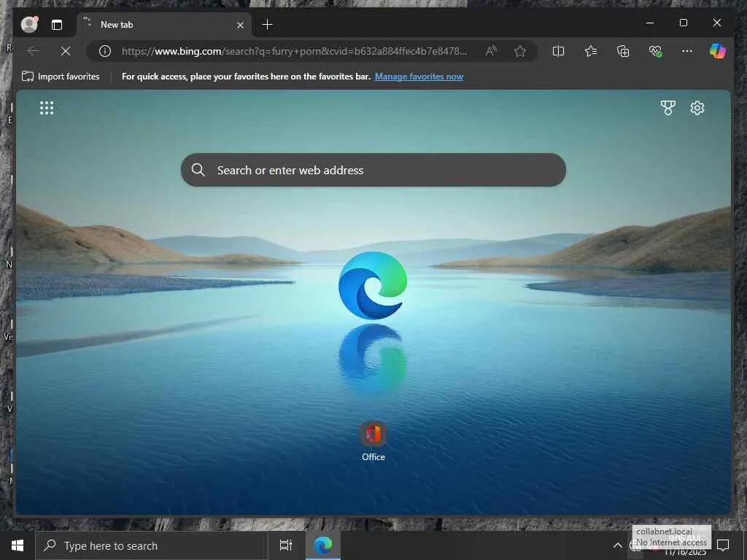Open the Copilot sidebar icon
This screenshot has height=560, width=747.
(718, 50)
